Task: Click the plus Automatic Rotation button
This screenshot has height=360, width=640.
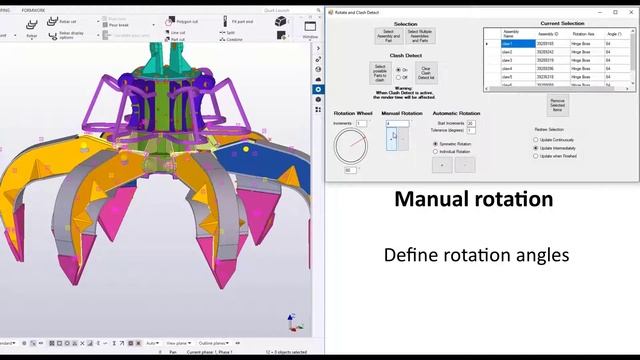Action: pos(442,165)
